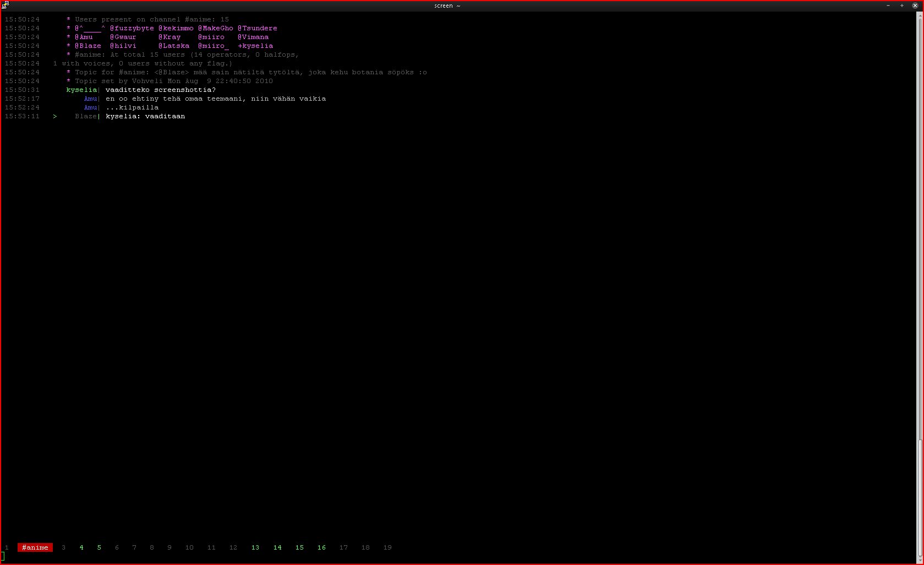Click kyselia's nick on screenshottia message
The image size is (924, 565).
(81, 90)
